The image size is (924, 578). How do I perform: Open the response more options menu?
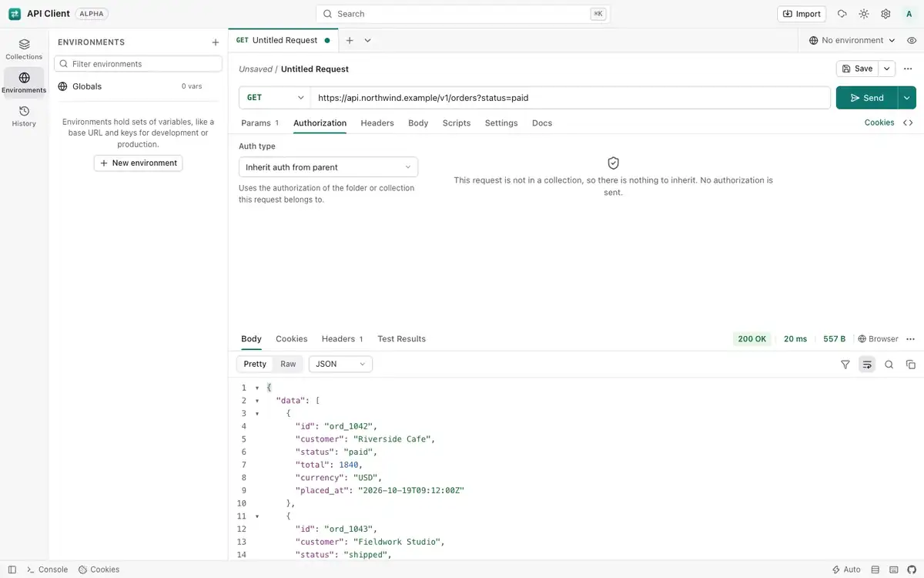(910, 339)
